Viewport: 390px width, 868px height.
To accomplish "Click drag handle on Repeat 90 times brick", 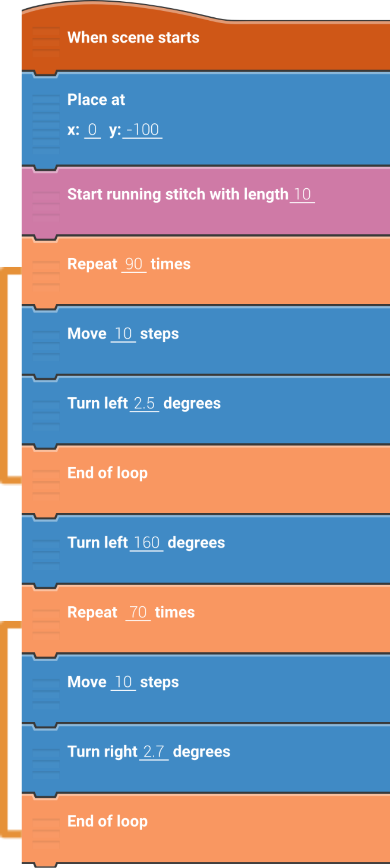I will point(45,273).
